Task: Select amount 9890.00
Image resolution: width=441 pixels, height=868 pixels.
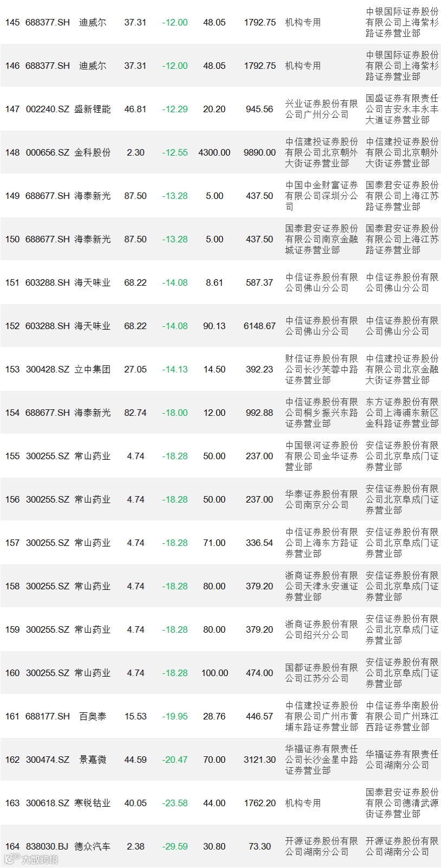Action: coord(260,152)
